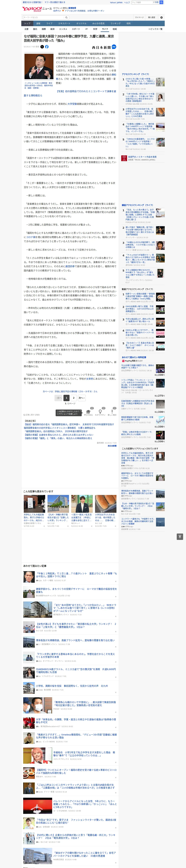Open article 手越祐也 小学2年生で私立中学
The height and width of the screenshot is (868, 186).
[x=84, y=753]
